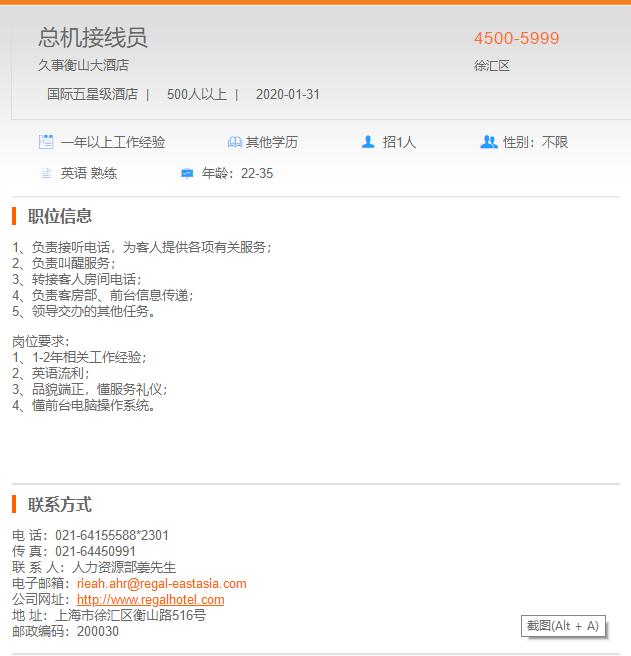Click the calendar icon beside 一年以上工作经验
This screenshot has height=656, width=631.
click(x=46, y=142)
